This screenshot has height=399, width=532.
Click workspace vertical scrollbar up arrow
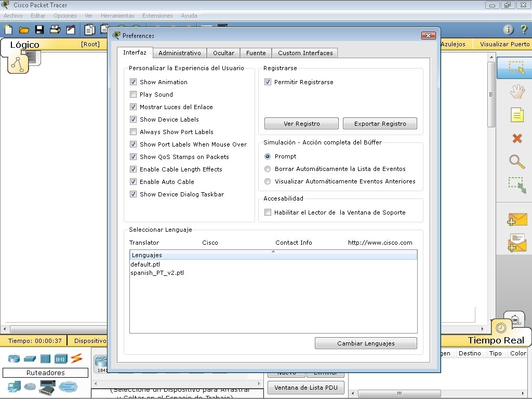tap(491, 58)
